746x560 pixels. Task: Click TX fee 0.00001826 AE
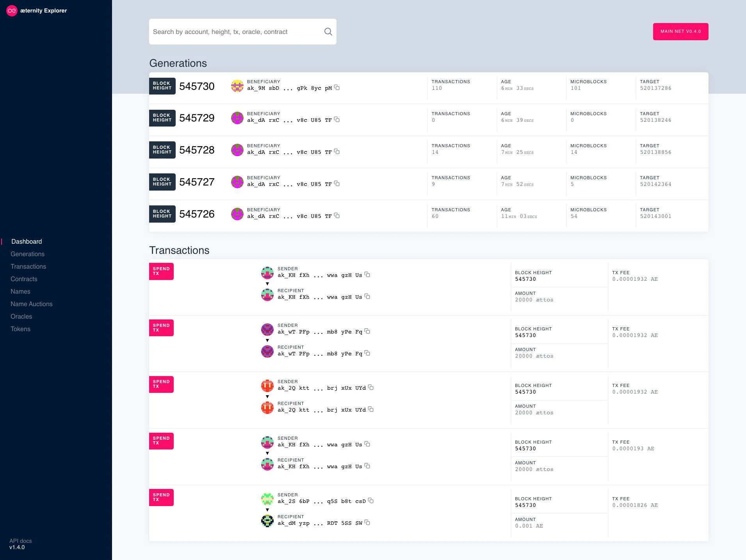point(635,505)
